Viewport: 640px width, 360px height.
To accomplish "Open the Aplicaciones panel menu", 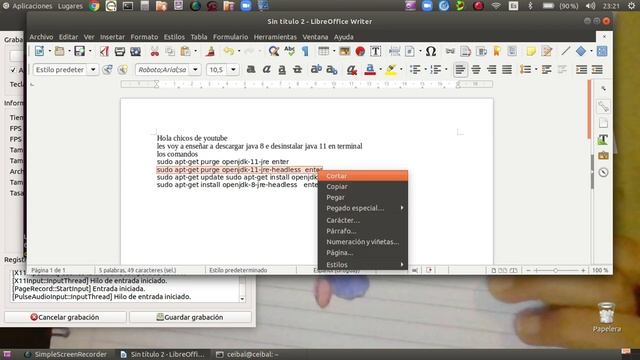I will click(28, 6).
